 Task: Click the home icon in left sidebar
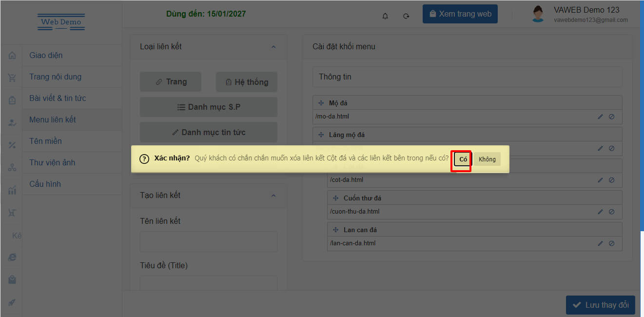[12, 56]
